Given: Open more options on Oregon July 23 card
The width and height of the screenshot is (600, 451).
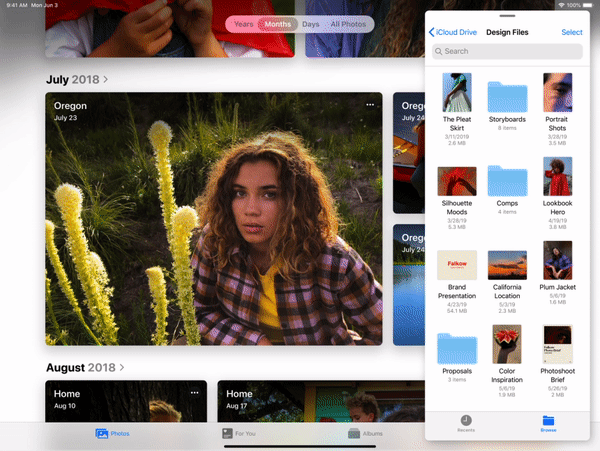Looking at the screenshot, I should tap(370, 105).
